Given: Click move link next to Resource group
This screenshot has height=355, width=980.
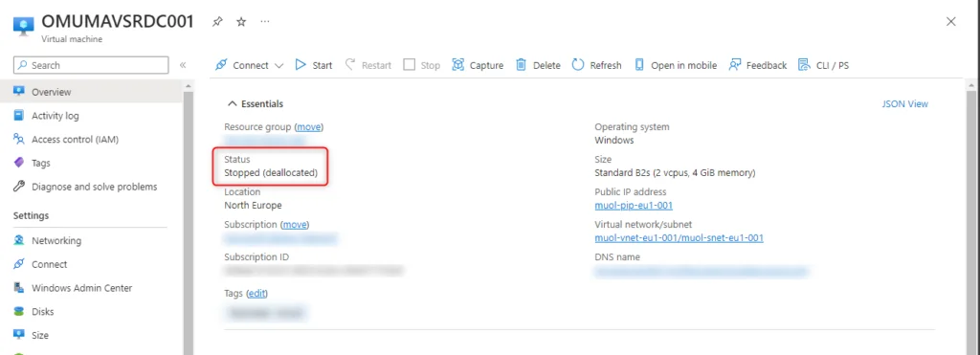Looking at the screenshot, I should click(309, 127).
